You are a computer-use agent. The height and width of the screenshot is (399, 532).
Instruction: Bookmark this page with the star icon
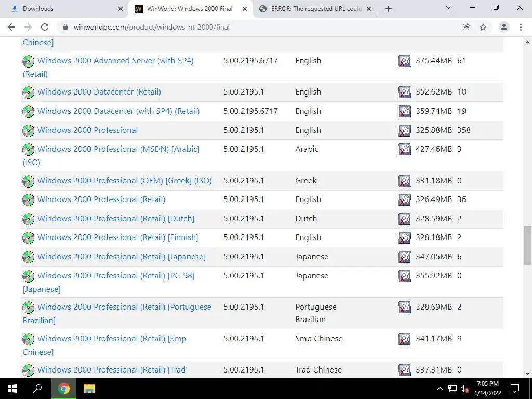tap(483, 27)
